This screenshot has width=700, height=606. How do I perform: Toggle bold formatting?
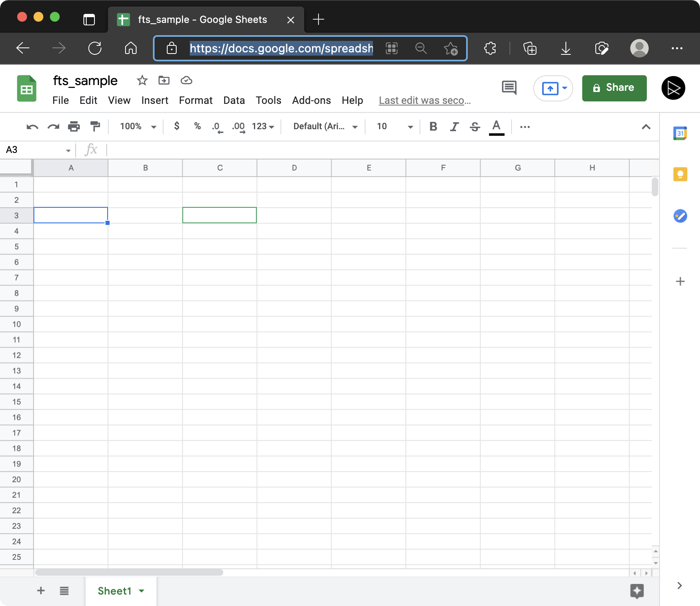433,127
